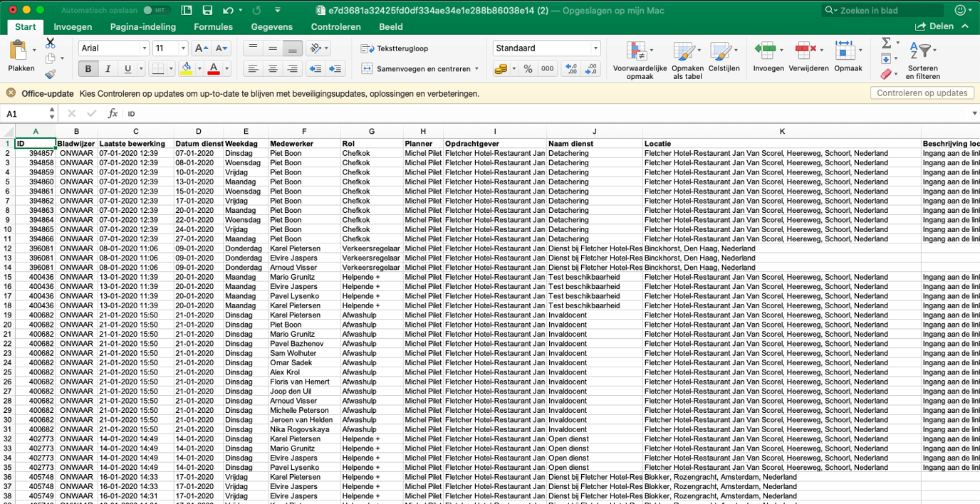Screen dimensions: 980x504
Task: Click the Delen share button
Action: (934, 26)
